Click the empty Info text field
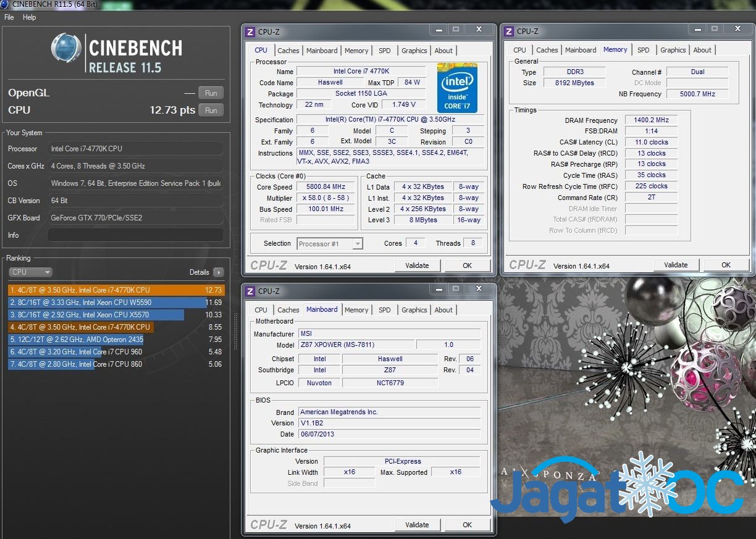The height and width of the screenshot is (539, 756). click(x=135, y=235)
